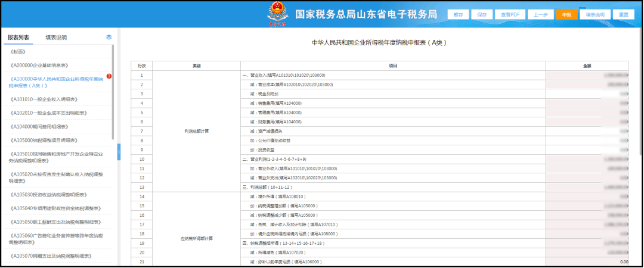Click the amount field for 资产减值损失

[587, 132]
